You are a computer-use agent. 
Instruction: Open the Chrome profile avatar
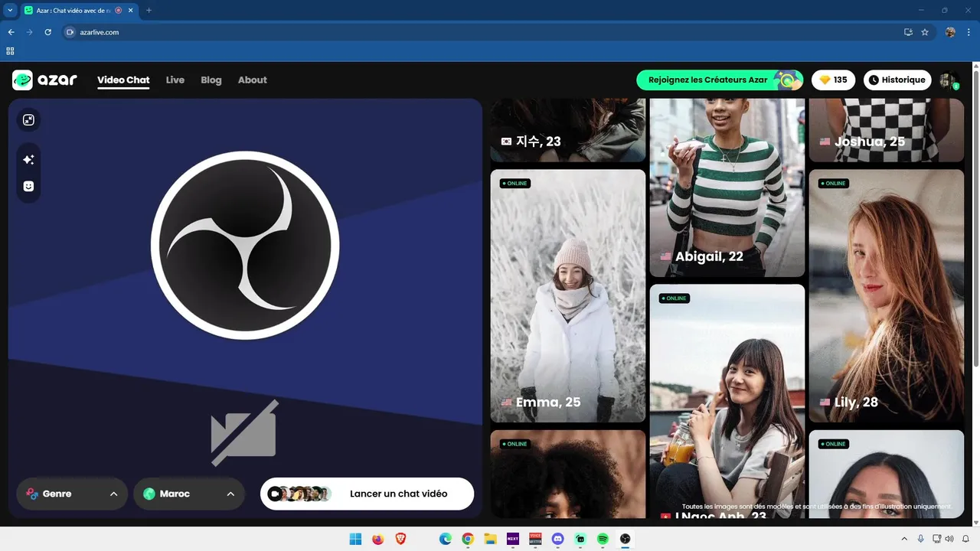[950, 32]
